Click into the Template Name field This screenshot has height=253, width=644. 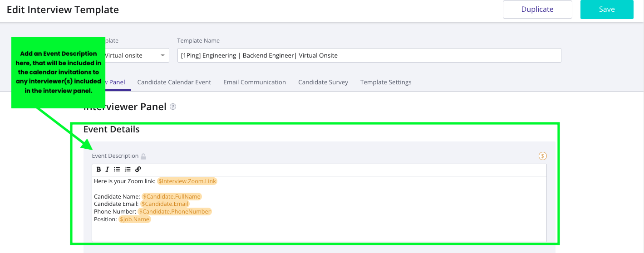pyautogui.click(x=369, y=55)
